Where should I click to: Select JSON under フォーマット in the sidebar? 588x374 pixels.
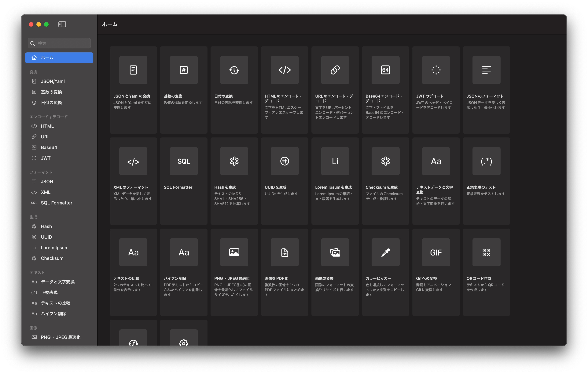coord(59,182)
